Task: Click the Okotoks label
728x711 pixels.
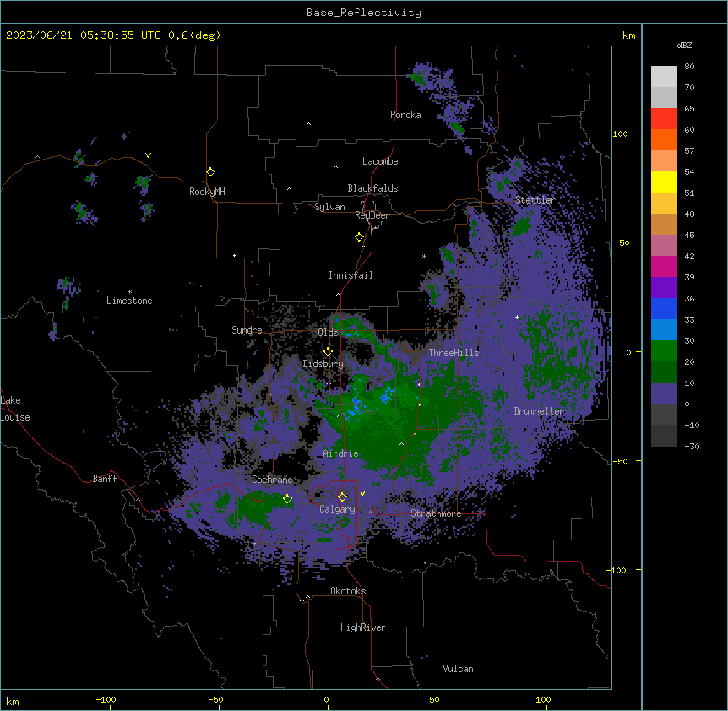Action: (348, 591)
